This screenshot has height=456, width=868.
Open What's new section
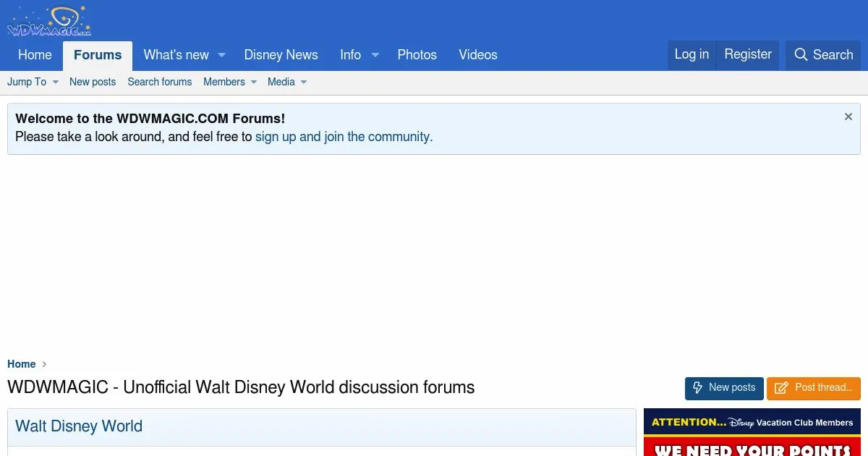coord(176,55)
